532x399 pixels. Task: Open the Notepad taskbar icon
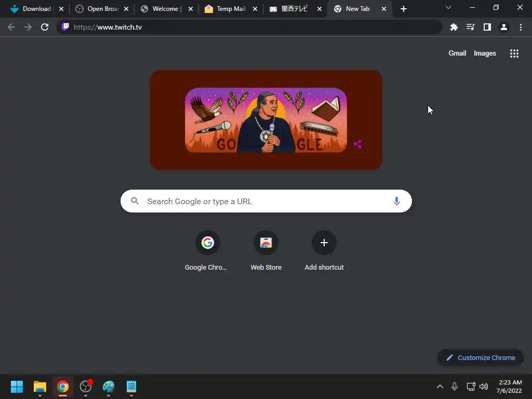[131, 387]
